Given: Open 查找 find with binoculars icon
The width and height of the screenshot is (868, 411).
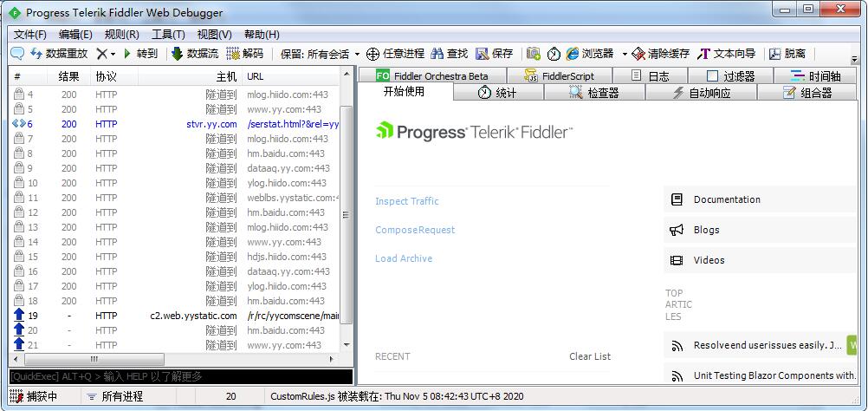Looking at the screenshot, I should (x=437, y=54).
